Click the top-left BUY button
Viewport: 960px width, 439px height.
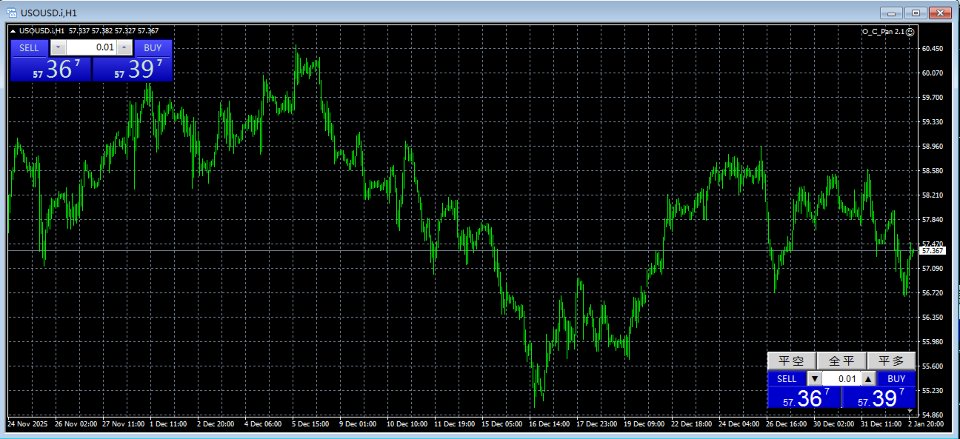[153, 48]
